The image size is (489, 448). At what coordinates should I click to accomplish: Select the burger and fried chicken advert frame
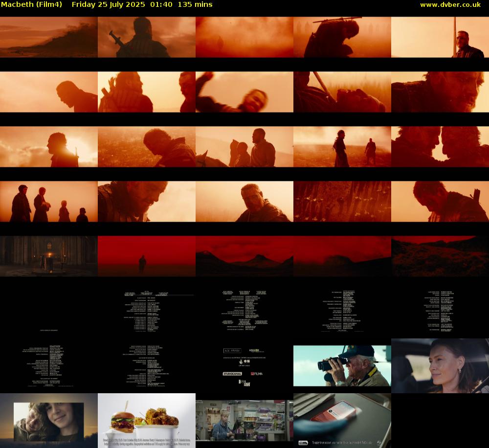147,421
